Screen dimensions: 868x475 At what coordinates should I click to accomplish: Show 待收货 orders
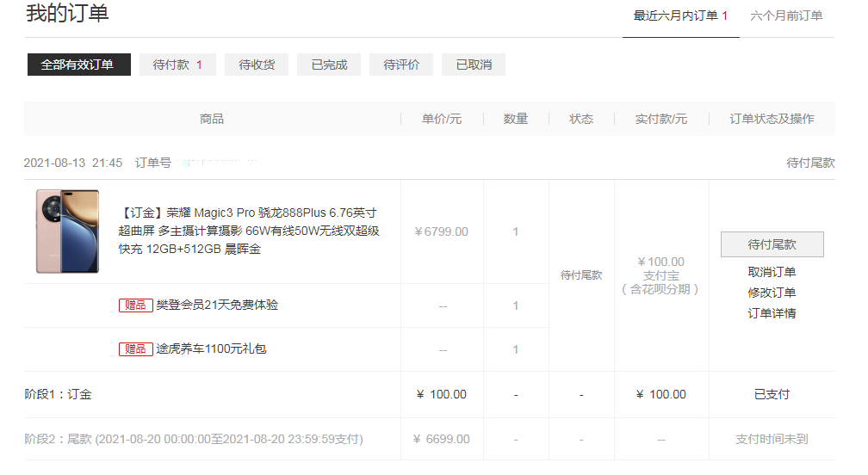pos(257,65)
